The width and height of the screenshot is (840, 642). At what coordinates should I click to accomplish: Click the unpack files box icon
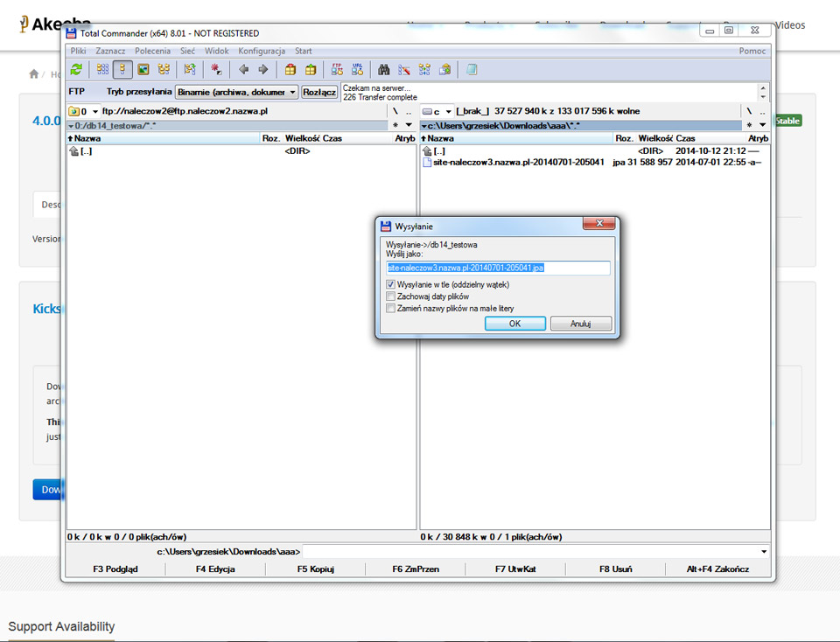click(311, 70)
